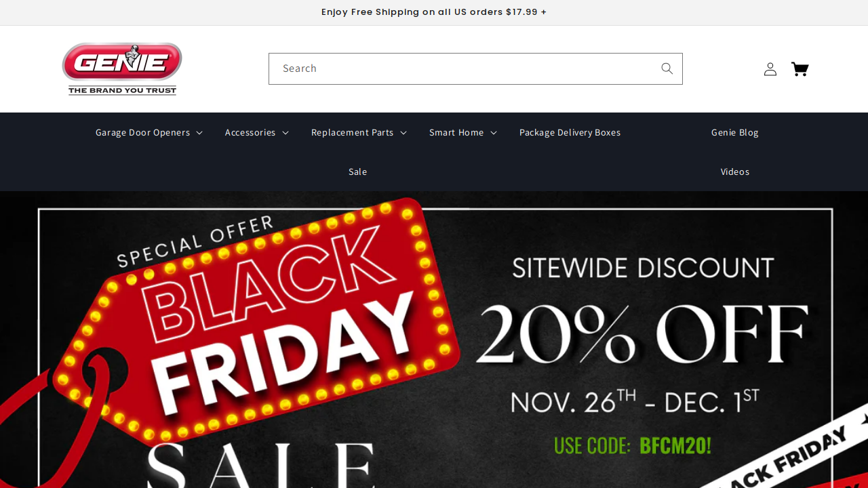Screen dimensions: 868x488
Task: Open Package Delivery Boxes menu item
Action: point(570,132)
